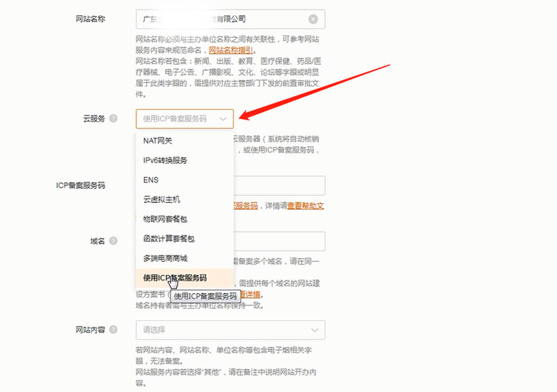Select highlighted 使用ICP备案服务码 option
The width and height of the screenshot is (557, 392).
click(x=175, y=278)
